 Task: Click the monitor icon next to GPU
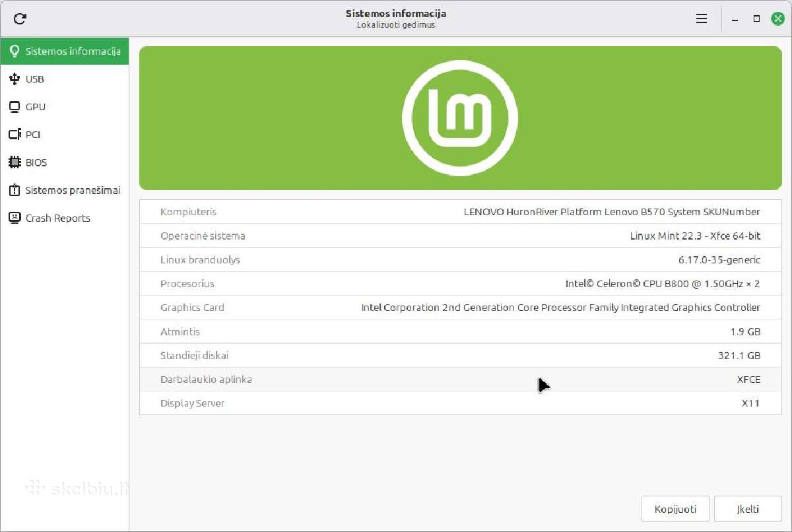15,107
